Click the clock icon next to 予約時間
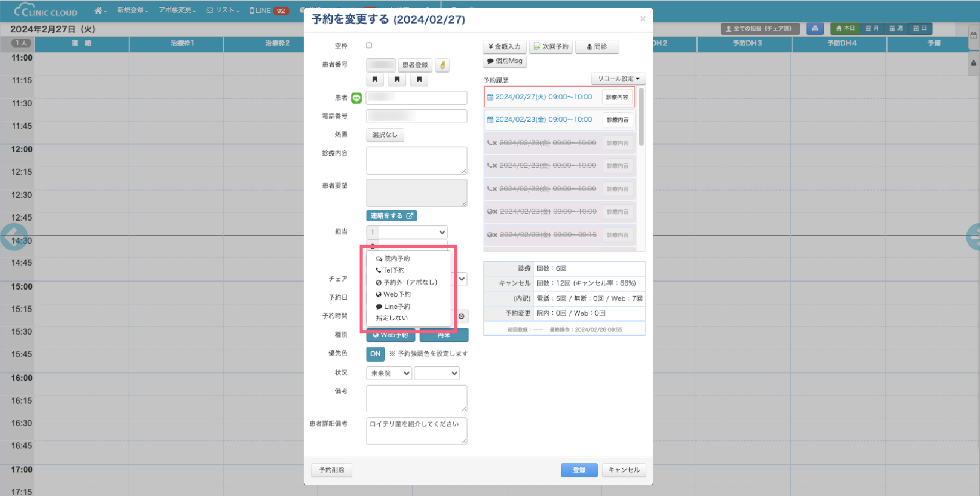 click(461, 317)
